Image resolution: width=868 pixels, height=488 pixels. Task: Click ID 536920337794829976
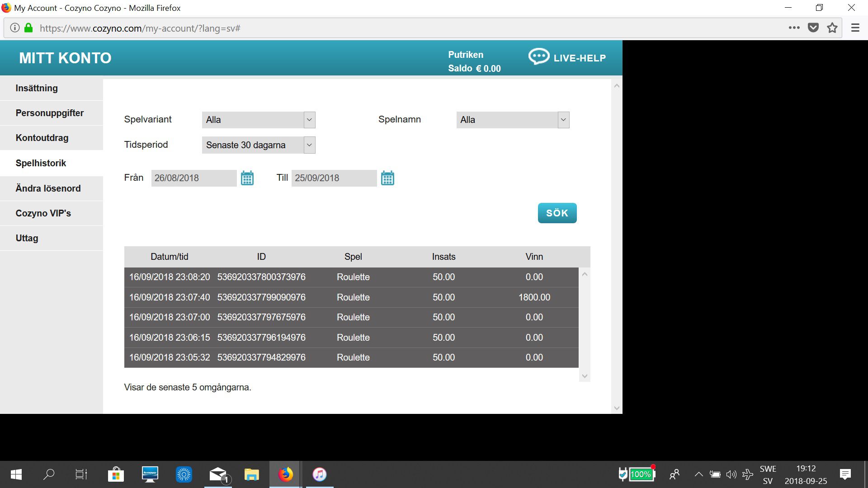(261, 357)
